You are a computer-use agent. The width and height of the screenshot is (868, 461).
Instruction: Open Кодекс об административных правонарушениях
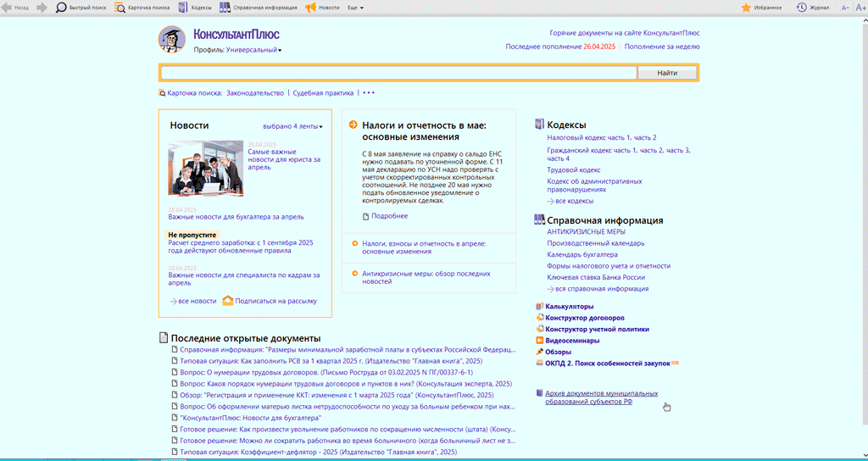[x=594, y=185]
